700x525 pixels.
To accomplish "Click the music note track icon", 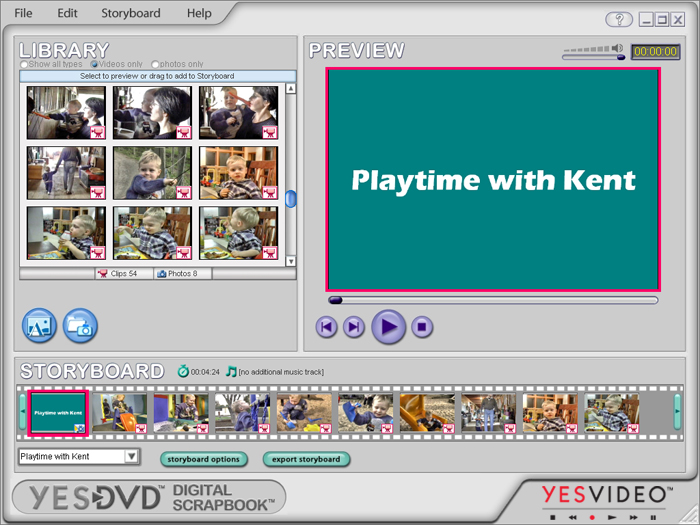I will tap(231, 371).
